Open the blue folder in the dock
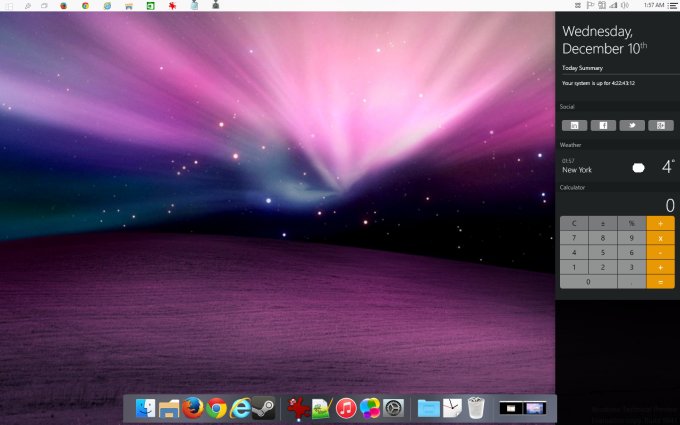Image resolution: width=680 pixels, height=425 pixels. tap(429, 408)
